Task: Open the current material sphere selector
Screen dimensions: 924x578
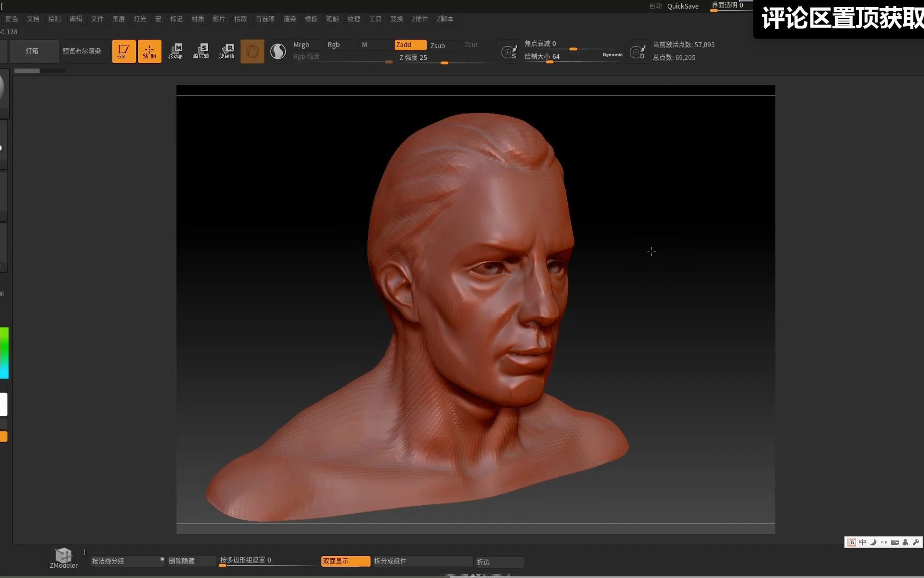Action: click(278, 51)
